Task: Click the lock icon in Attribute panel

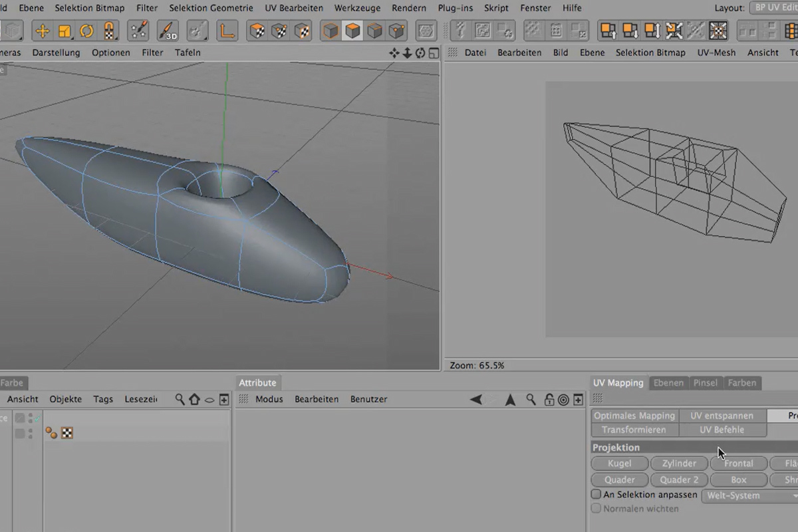Action: point(549,400)
